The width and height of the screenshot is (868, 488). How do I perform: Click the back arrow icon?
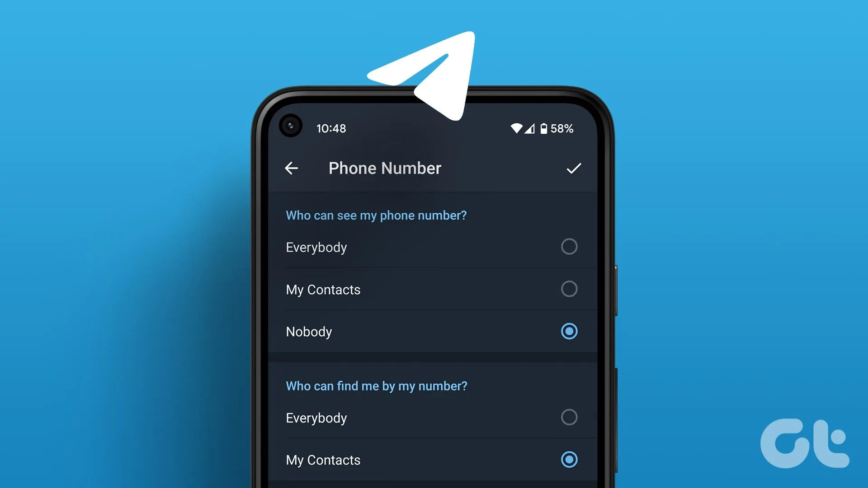[x=294, y=168]
